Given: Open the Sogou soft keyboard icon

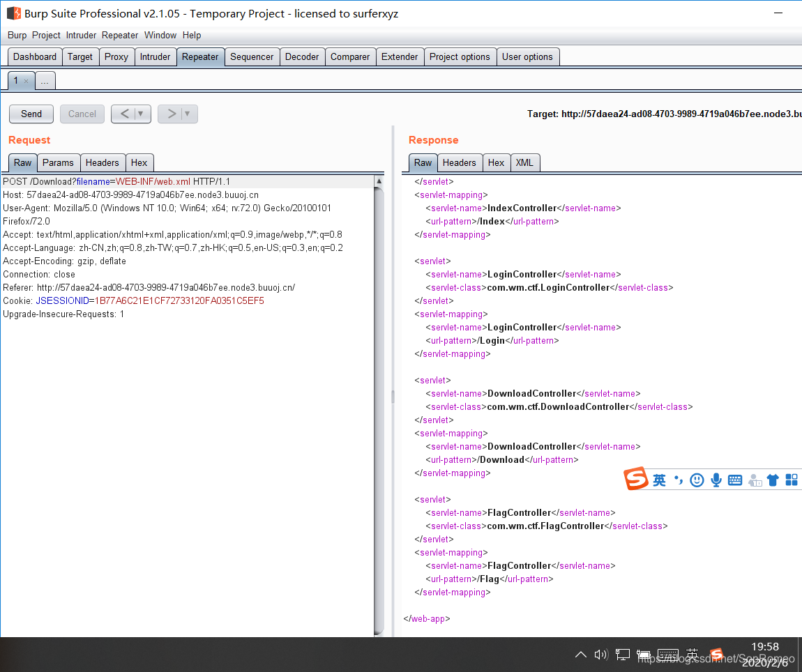Looking at the screenshot, I should click(x=735, y=480).
